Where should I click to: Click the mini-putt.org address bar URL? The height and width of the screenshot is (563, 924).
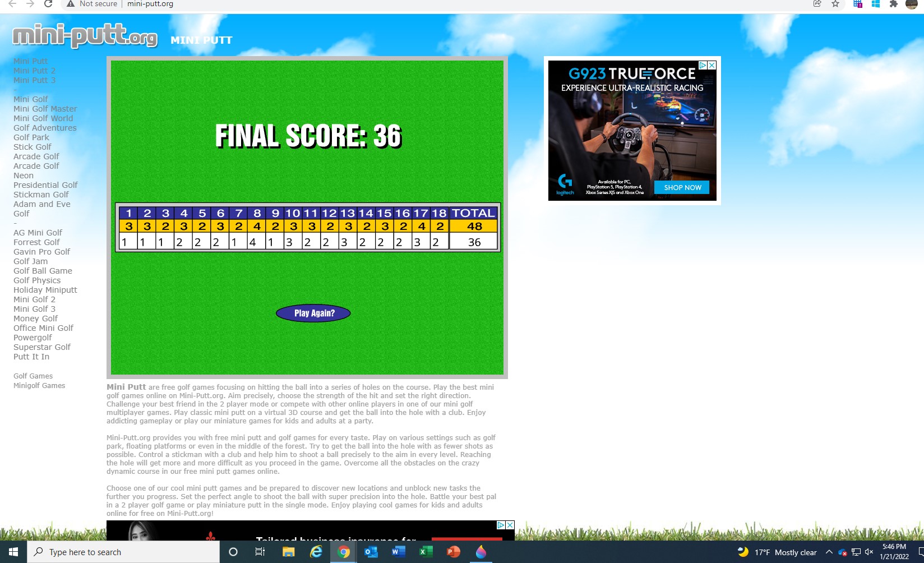pyautogui.click(x=150, y=4)
